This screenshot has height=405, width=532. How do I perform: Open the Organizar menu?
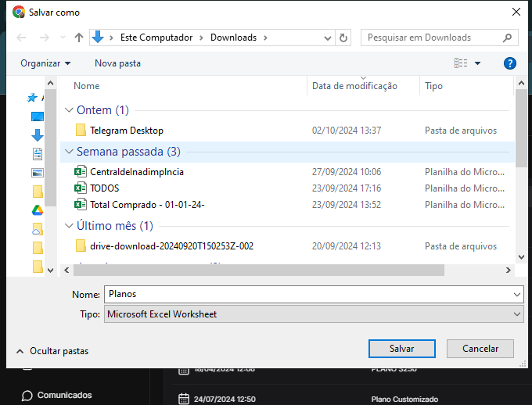click(45, 63)
